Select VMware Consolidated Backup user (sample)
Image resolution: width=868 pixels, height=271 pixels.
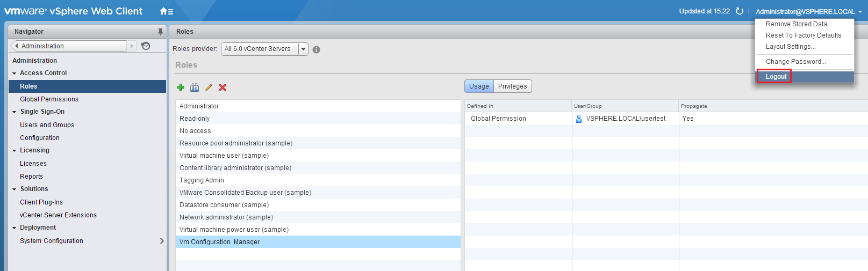(x=318, y=193)
